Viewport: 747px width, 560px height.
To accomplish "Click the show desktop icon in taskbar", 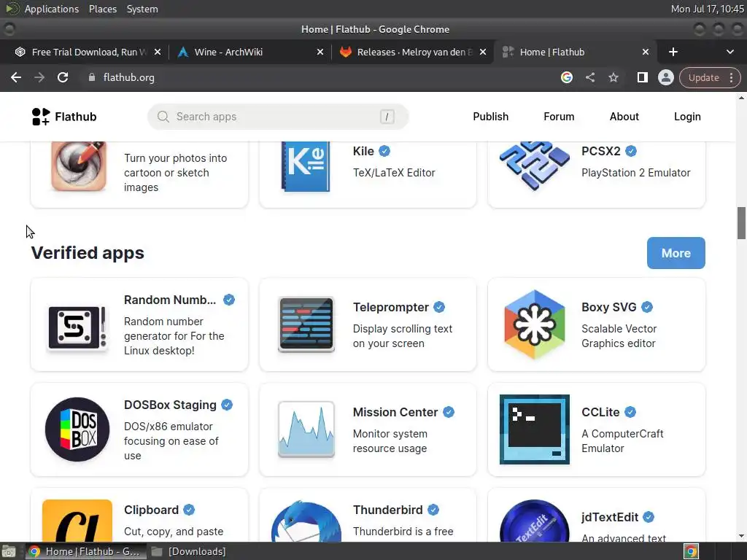I will point(9,551).
